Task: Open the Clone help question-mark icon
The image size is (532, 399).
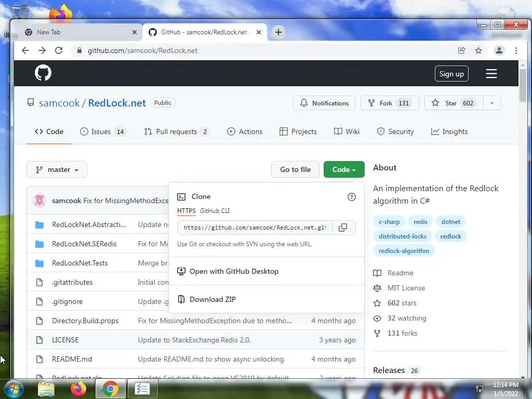Action: tap(352, 197)
